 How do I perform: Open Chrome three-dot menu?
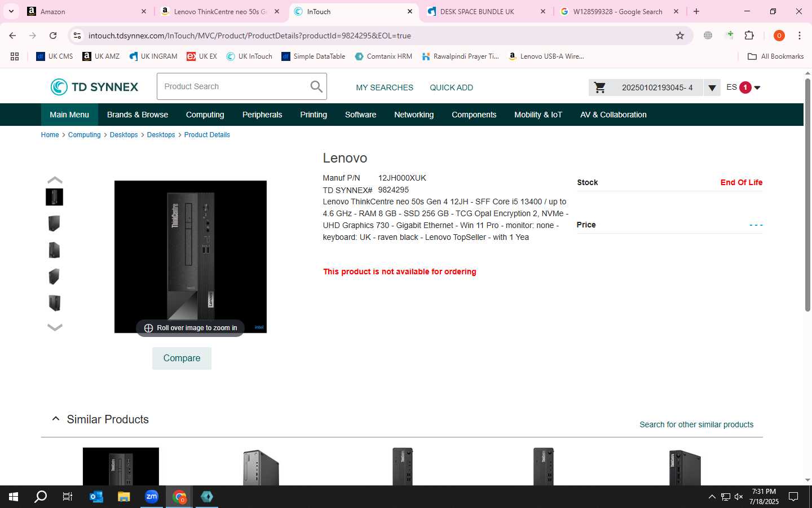[x=800, y=36]
